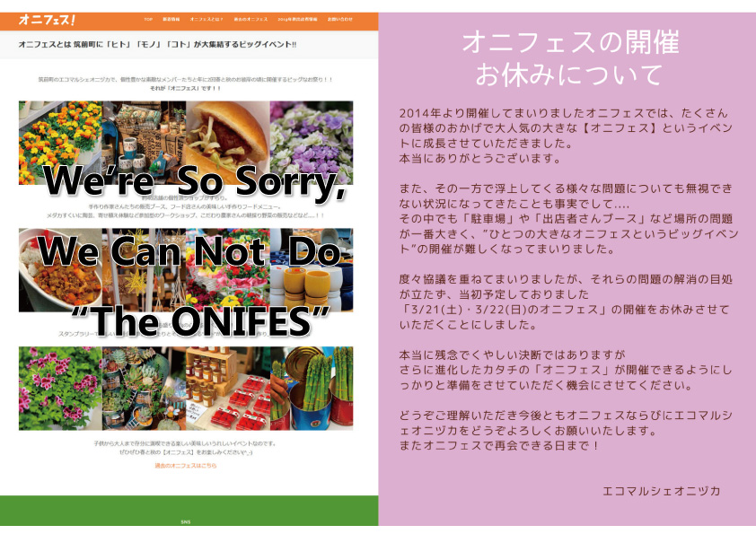
Task: Click the オニフェス! site logo
Action: (x=47, y=20)
